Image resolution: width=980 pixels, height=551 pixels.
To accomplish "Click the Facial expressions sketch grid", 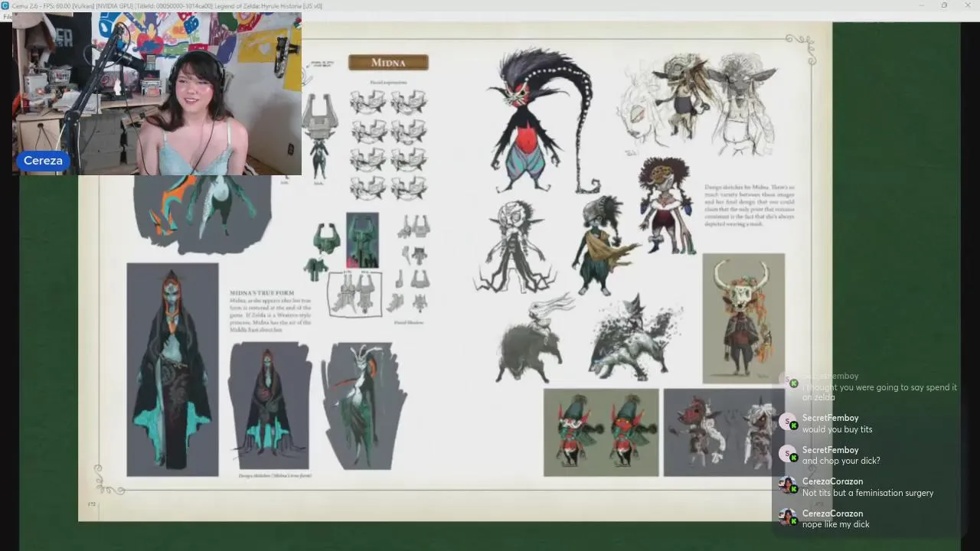I will (x=388, y=145).
